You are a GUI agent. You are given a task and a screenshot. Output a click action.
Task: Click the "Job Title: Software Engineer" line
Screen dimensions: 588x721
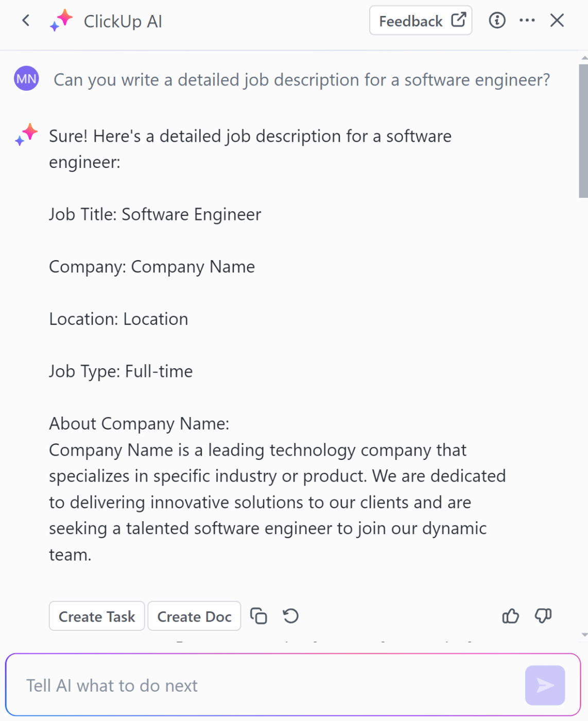tap(155, 214)
